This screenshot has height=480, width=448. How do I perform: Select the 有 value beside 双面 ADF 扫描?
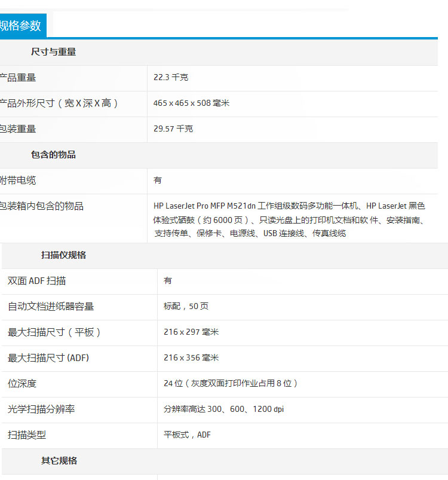point(168,280)
